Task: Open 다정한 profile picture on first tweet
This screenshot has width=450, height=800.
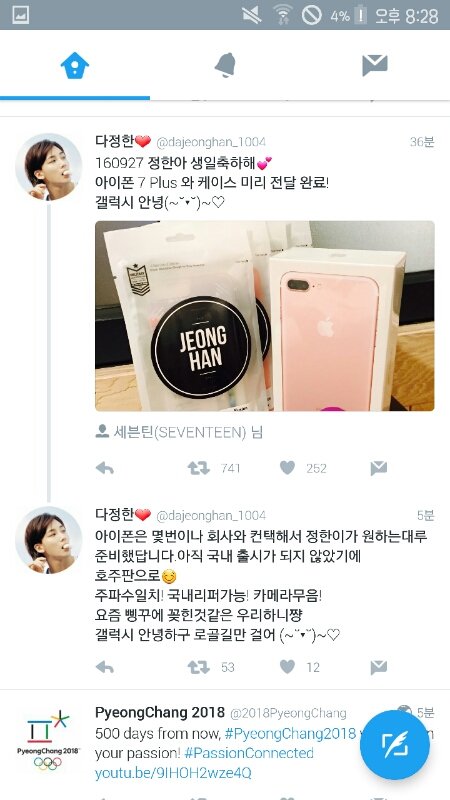Action: pos(48,167)
